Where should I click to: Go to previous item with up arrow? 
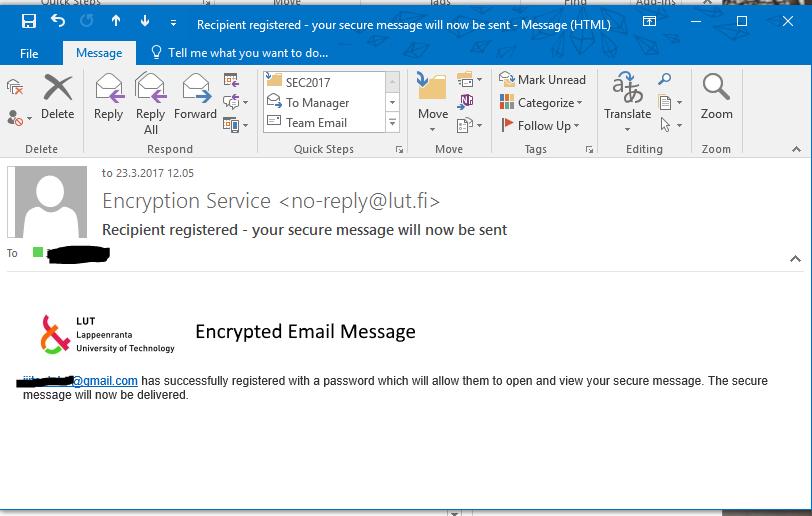pos(116,21)
